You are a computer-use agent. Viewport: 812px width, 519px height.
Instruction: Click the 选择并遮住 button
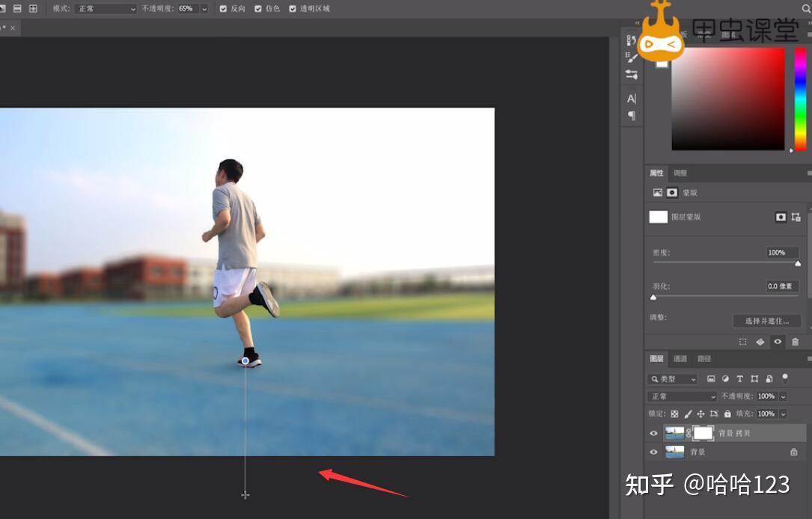coord(767,321)
